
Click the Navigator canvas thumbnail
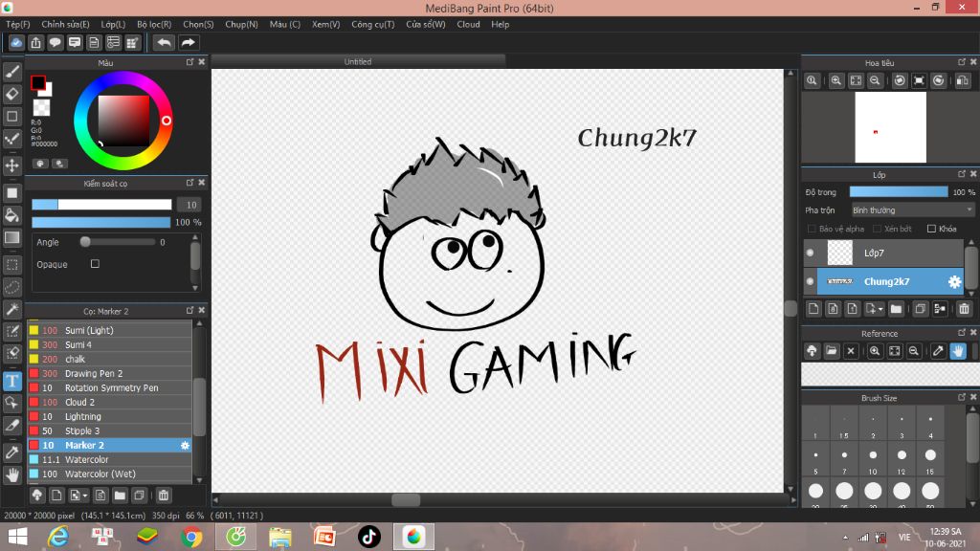890,127
